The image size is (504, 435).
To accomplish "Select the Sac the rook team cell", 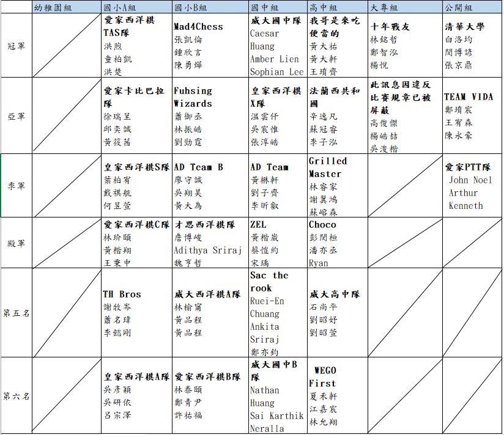I will 277,313.
